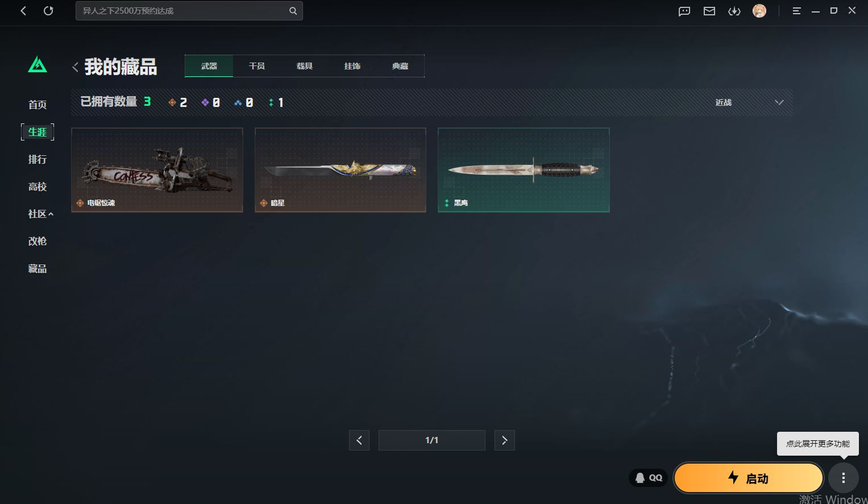This screenshot has height=504, width=868.
Task: Expand the 社区 sidebar section
Action: pyautogui.click(x=40, y=214)
